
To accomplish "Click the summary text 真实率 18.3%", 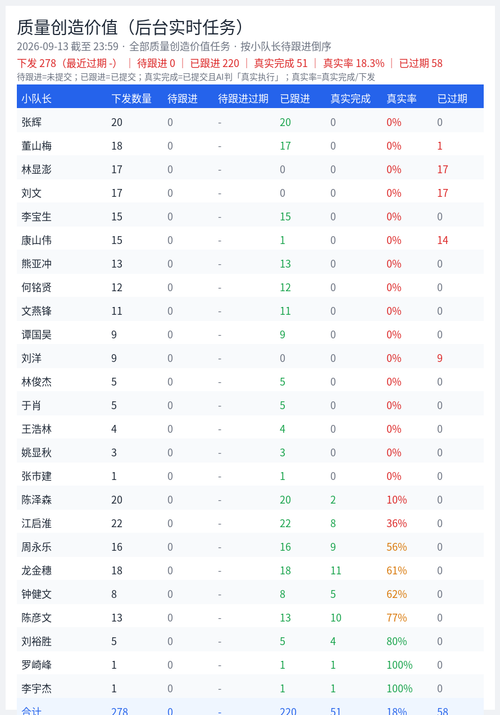I will coord(354,63).
